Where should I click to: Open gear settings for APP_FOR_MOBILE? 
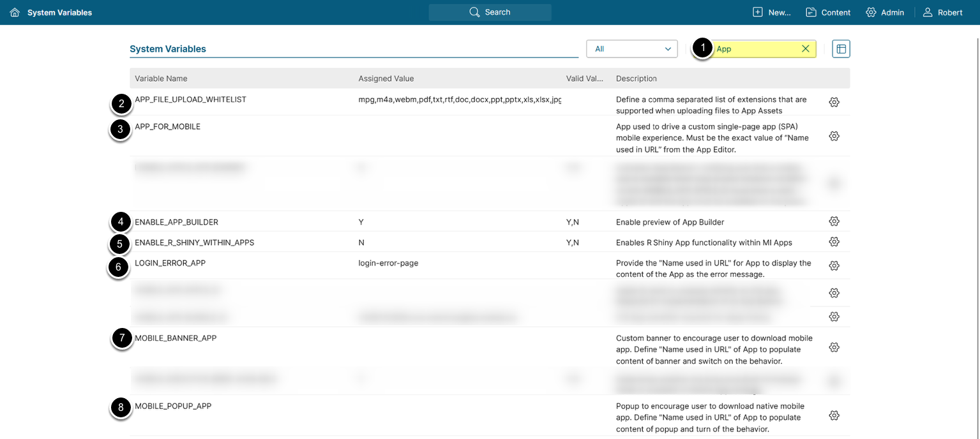click(834, 136)
